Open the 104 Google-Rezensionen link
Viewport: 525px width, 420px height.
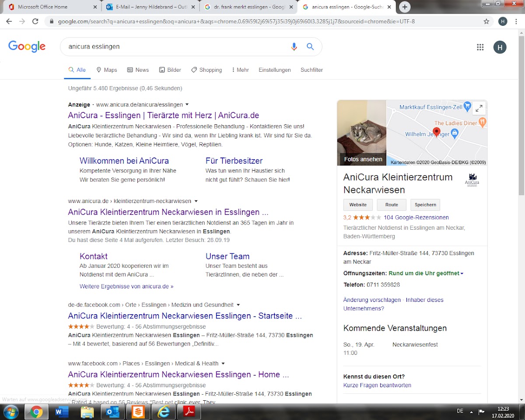click(x=416, y=217)
